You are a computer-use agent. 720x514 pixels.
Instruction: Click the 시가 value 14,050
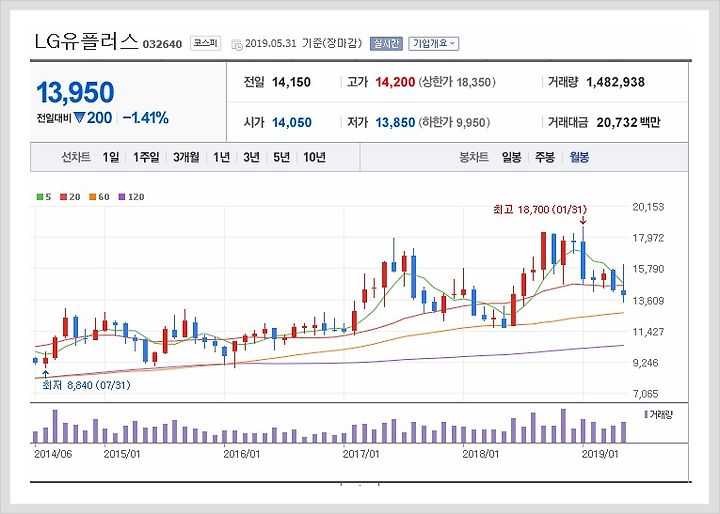292,123
